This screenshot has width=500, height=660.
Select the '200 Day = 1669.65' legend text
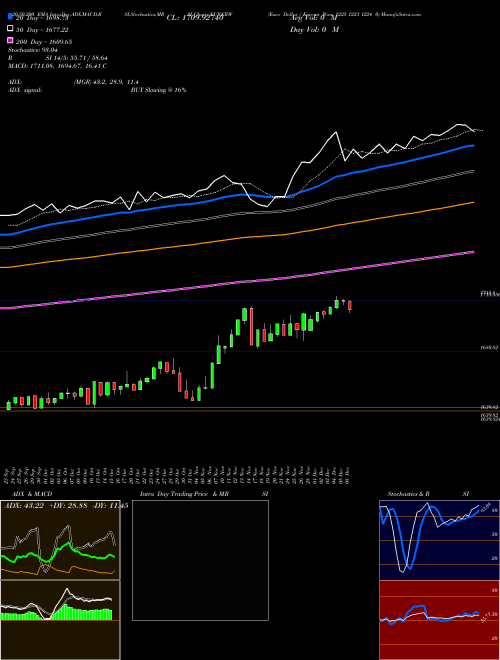tap(44, 42)
